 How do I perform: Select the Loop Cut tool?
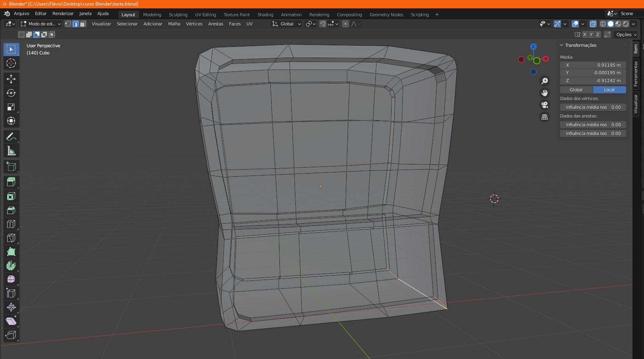[x=11, y=224]
